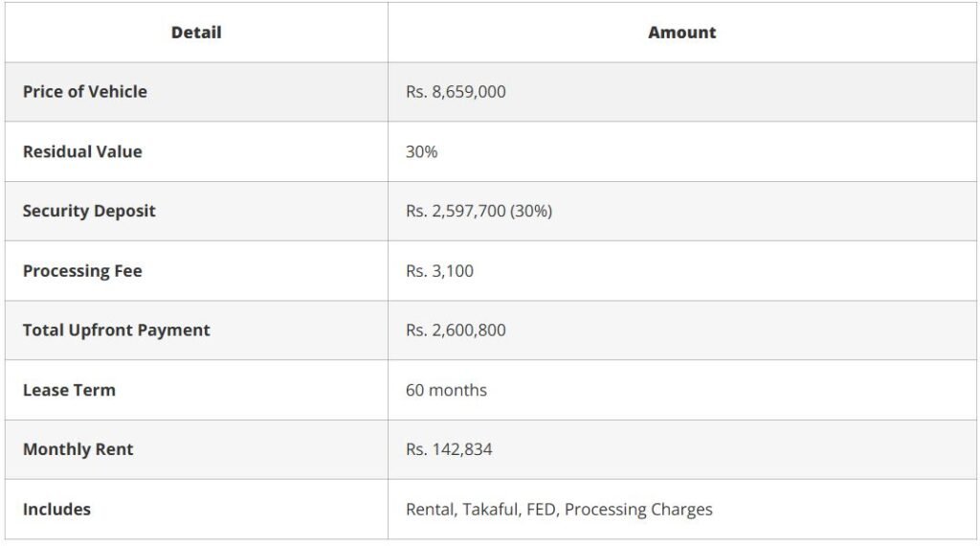Click the Rs. 8,659,000 vehicle price
This screenshot has height=546, width=980.
point(456,92)
